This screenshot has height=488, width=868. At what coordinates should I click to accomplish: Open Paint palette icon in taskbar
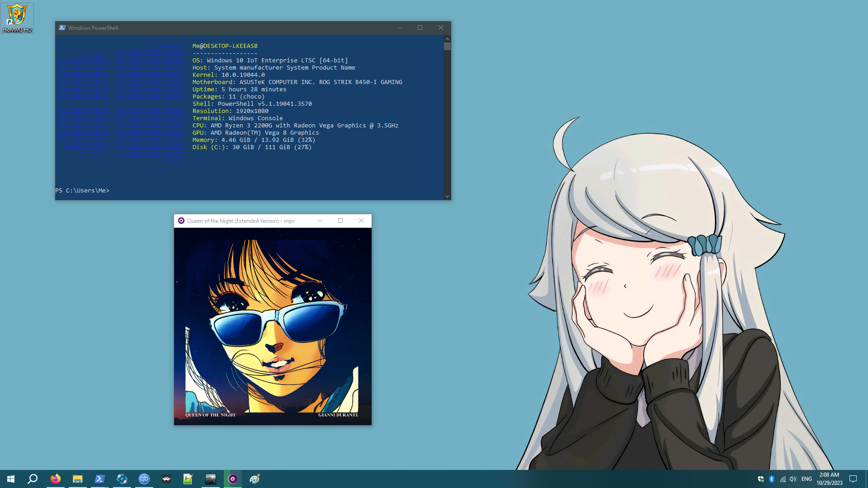click(x=255, y=479)
